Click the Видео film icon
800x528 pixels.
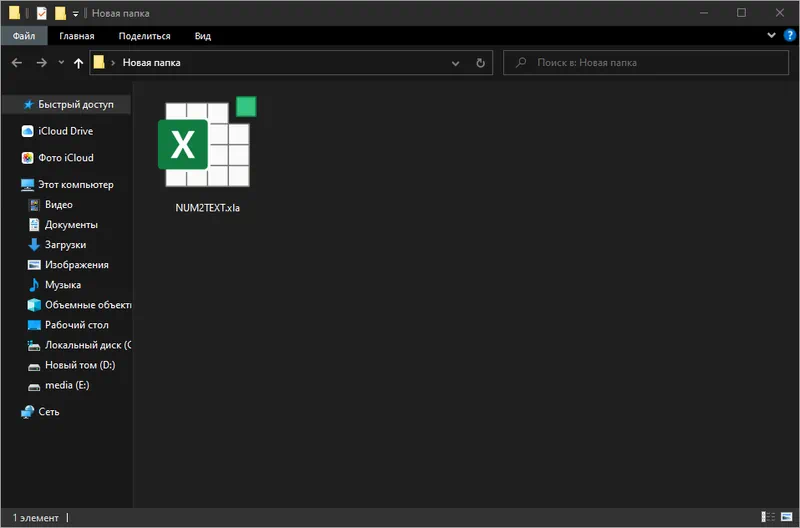pyautogui.click(x=34, y=205)
